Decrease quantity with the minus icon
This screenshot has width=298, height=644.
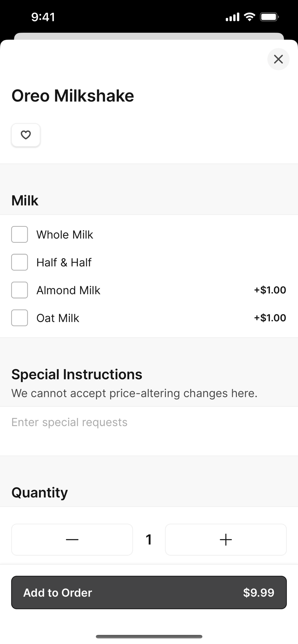[x=72, y=540]
